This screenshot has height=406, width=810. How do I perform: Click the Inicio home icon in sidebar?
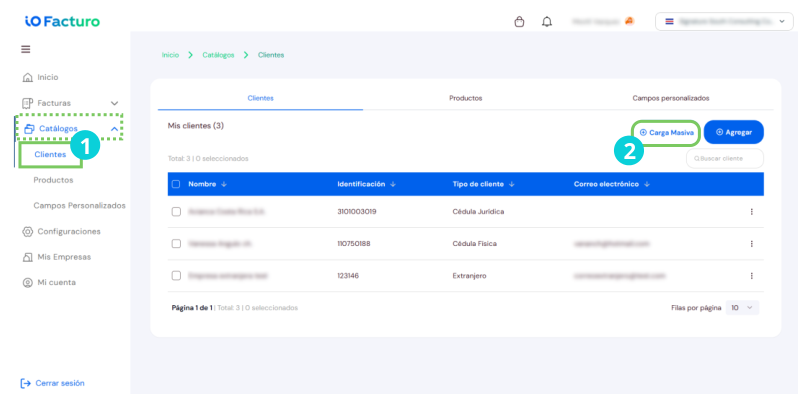coord(27,77)
